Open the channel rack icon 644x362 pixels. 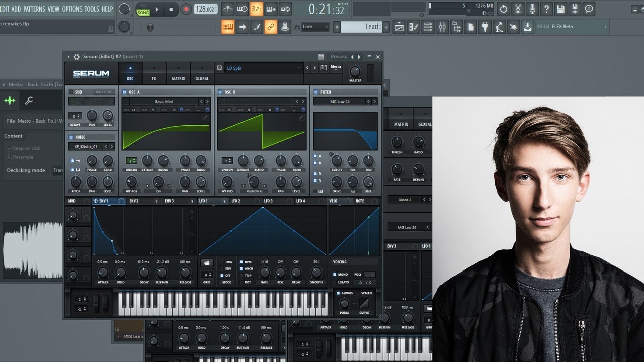pyautogui.click(x=428, y=27)
